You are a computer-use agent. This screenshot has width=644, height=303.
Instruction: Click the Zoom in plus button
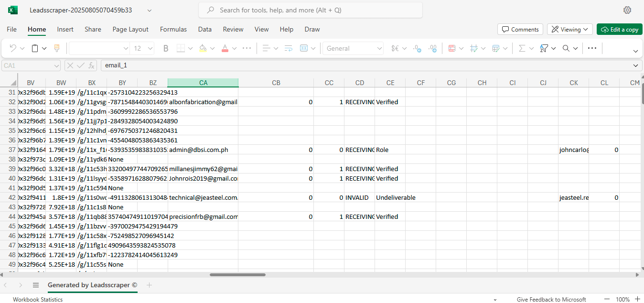(x=637, y=299)
